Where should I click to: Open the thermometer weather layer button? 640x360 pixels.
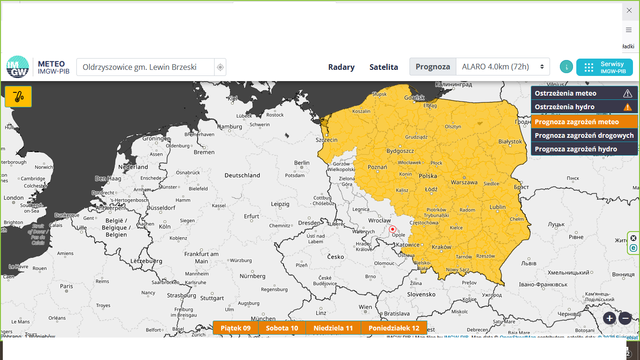pyautogui.click(x=18, y=97)
